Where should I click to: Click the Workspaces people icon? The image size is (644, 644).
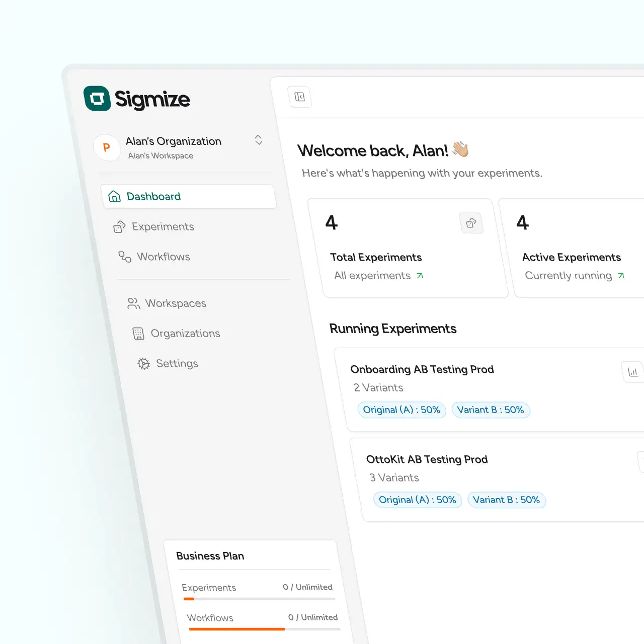point(133,303)
